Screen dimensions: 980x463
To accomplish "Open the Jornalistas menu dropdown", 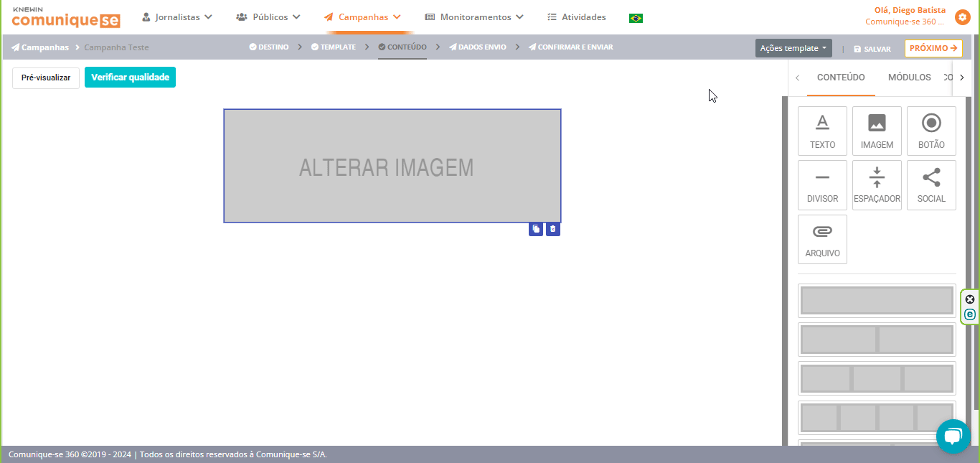I will click(177, 17).
